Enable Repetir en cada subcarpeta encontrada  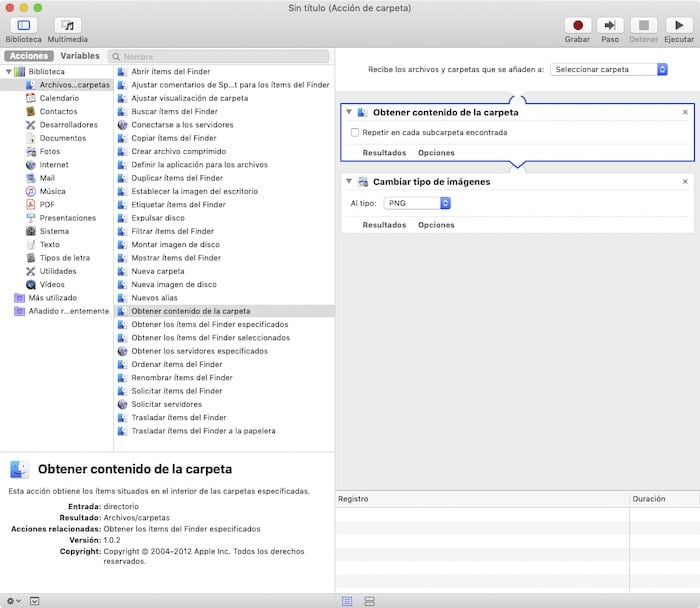coord(355,132)
